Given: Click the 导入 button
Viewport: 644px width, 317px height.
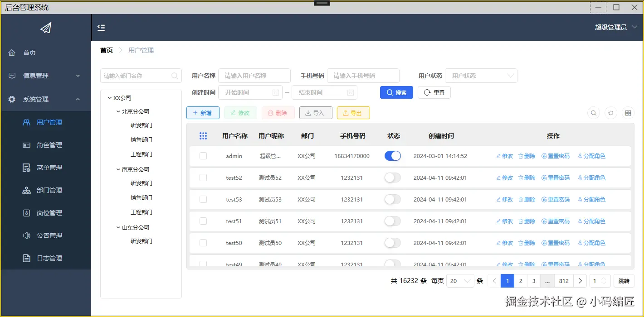Looking at the screenshot, I should [x=316, y=113].
